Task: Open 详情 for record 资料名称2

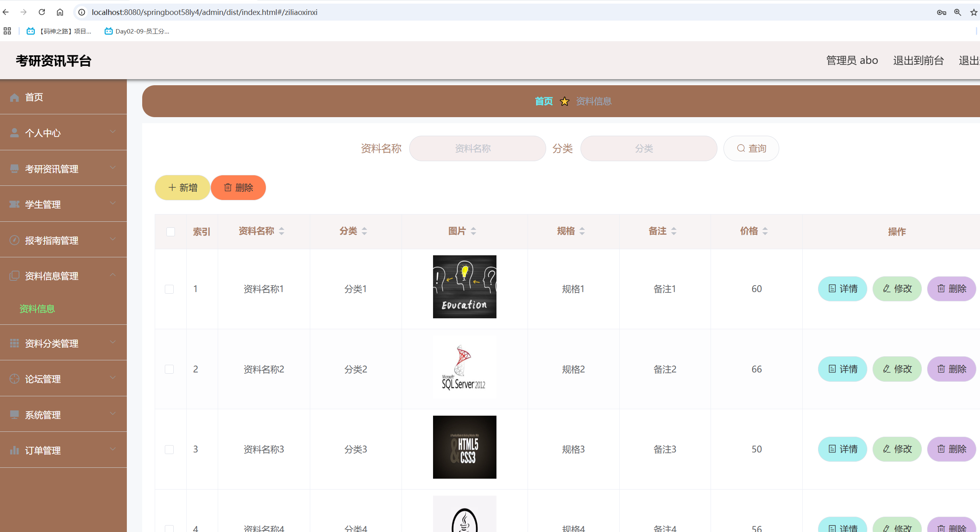Action: [x=842, y=369]
